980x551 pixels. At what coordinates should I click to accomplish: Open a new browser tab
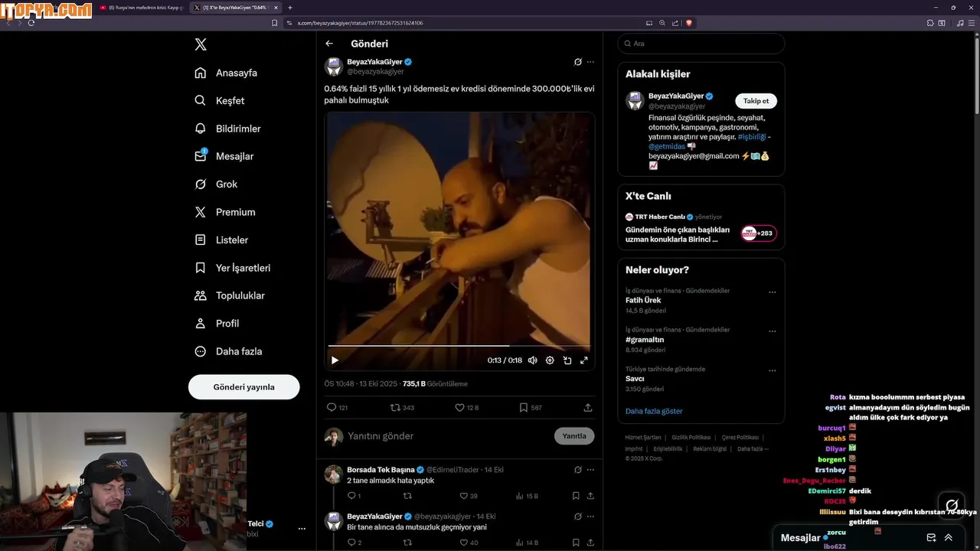tap(289, 8)
